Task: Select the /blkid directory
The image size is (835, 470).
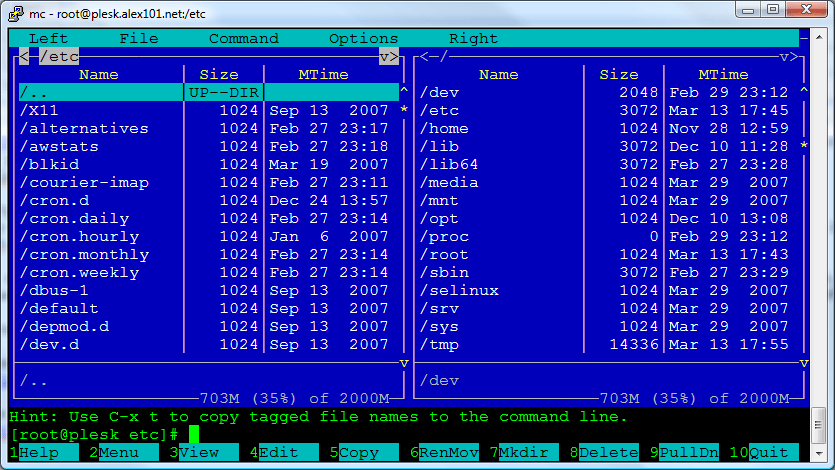Action: pyautogui.click(x=209, y=164)
